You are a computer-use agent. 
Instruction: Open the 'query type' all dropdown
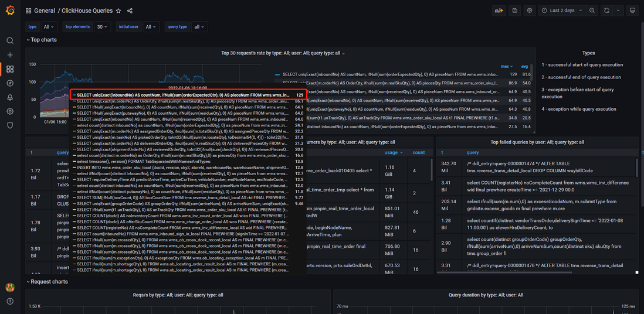[199, 27]
